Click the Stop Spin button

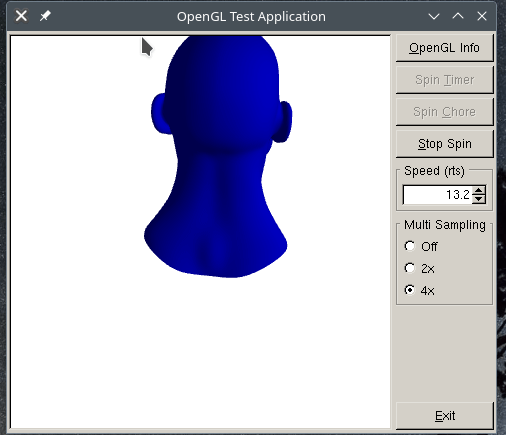pos(444,144)
